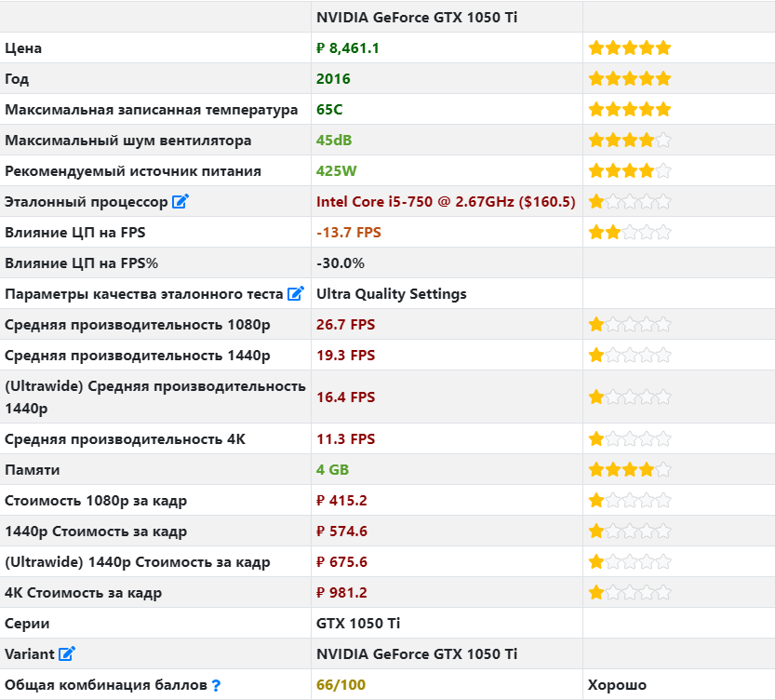Click the Влияние ЦП на FPS% label

click(x=82, y=263)
